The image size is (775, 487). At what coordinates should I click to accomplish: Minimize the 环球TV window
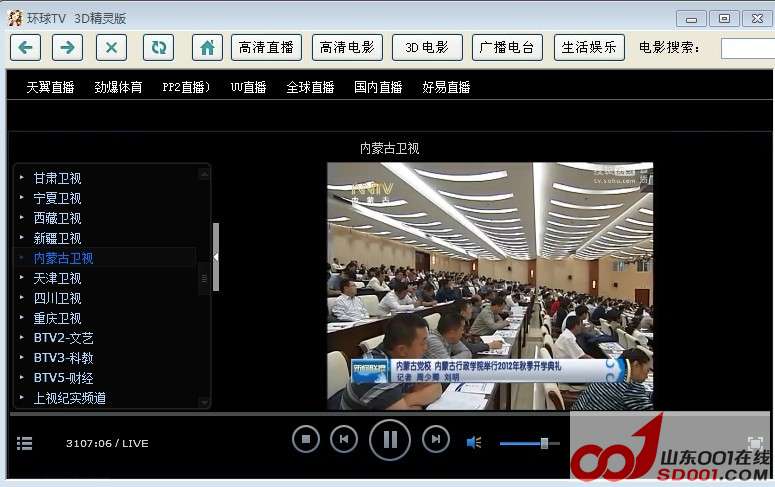pyautogui.click(x=691, y=19)
